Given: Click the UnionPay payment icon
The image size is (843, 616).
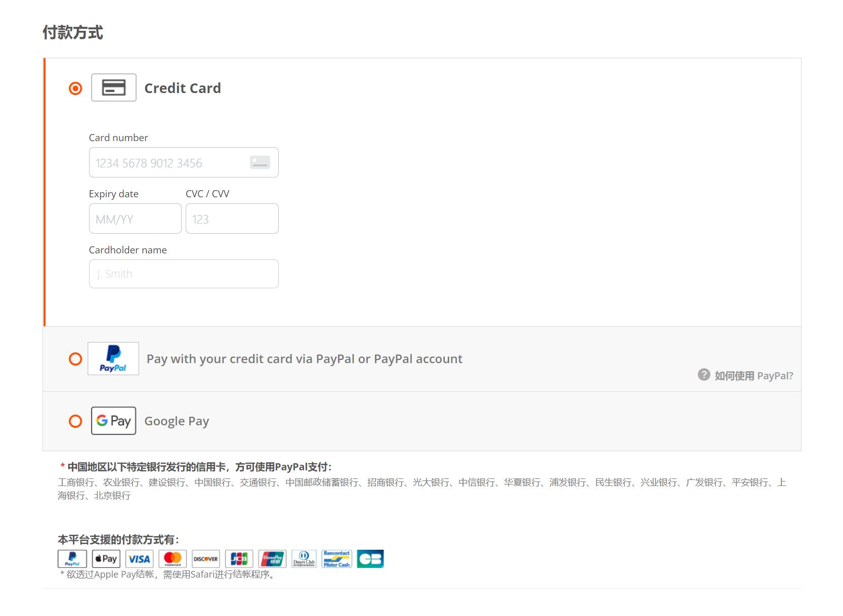Looking at the screenshot, I should pos(272,558).
